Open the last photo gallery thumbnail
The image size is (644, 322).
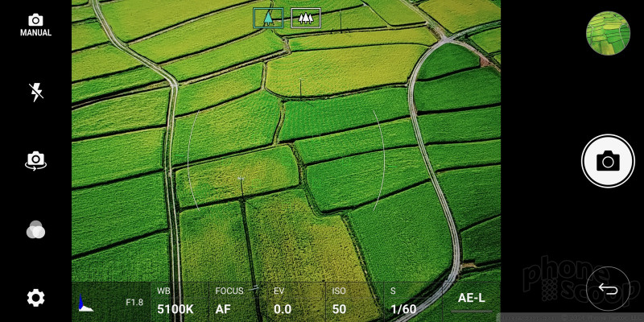(608, 33)
